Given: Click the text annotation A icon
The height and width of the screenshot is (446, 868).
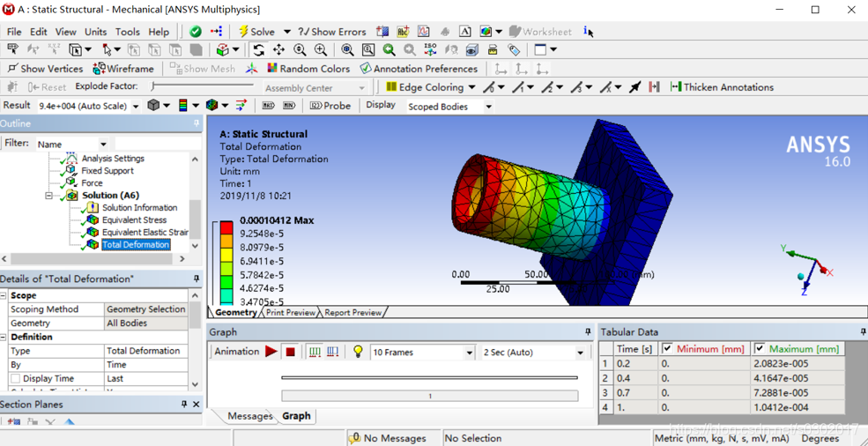Looking at the screenshot, I should [466, 32].
